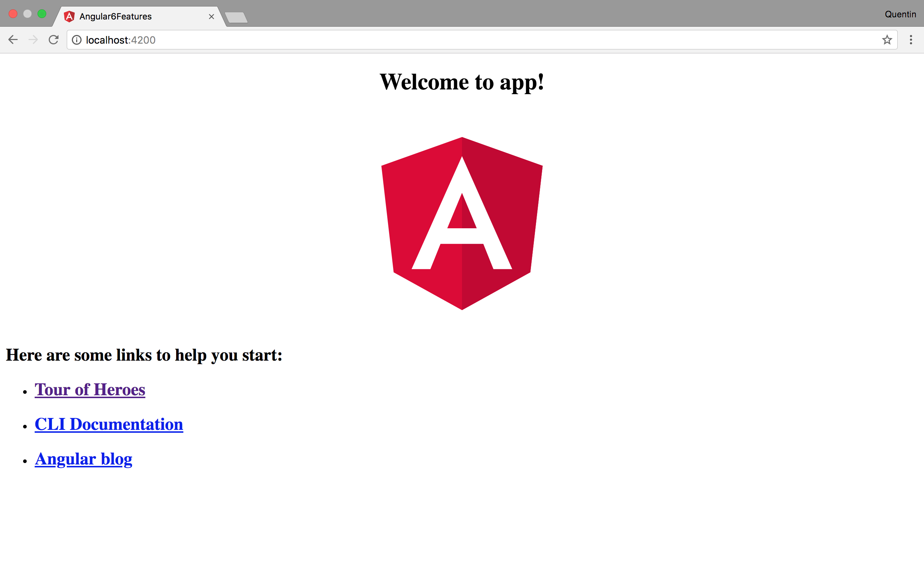Click the green maximize window button
The width and height of the screenshot is (924, 577).
pos(42,14)
